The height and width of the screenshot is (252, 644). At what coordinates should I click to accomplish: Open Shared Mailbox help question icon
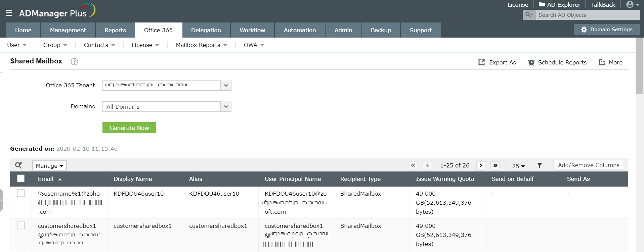74,61
